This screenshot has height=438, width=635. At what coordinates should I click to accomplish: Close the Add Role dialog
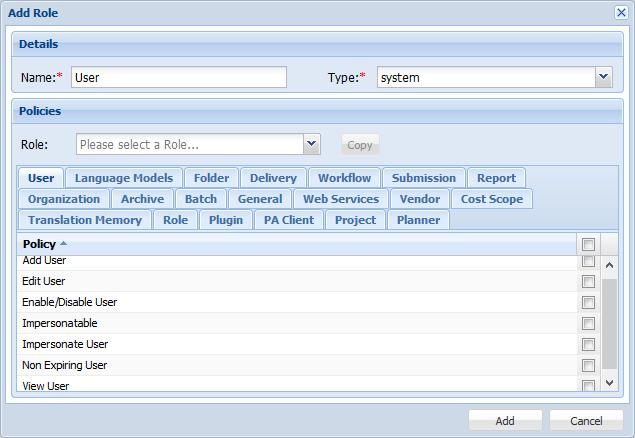(x=621, y=12)
